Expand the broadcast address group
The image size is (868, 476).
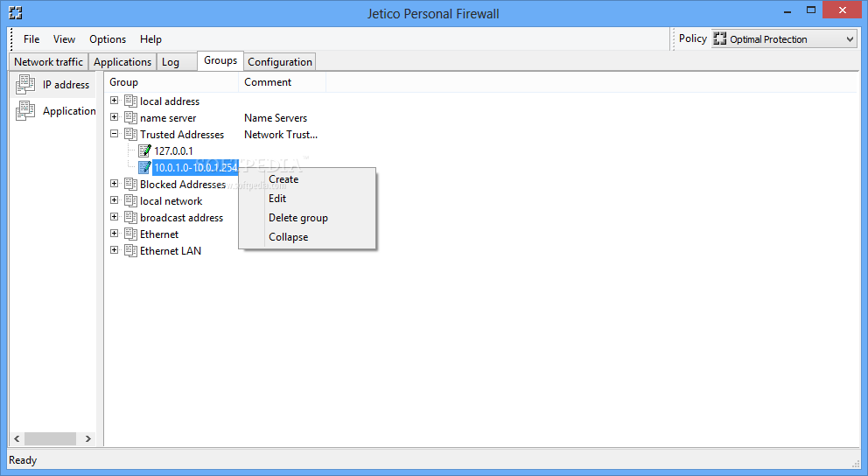coord(114,216)
